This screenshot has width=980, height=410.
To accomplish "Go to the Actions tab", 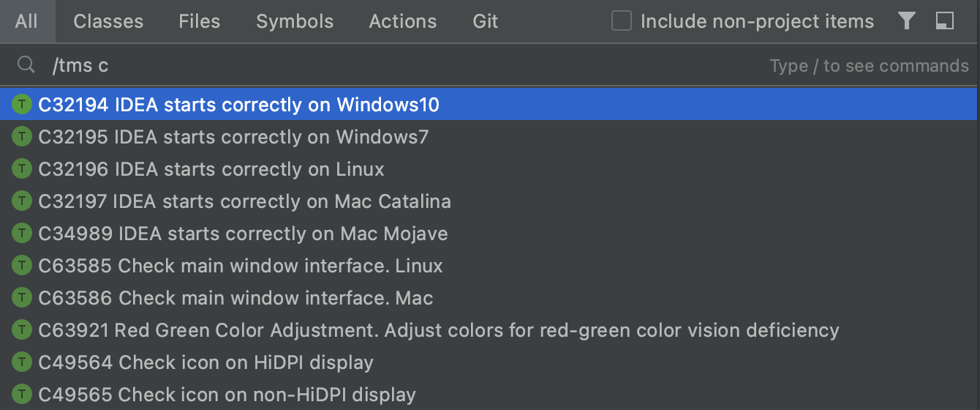I will [x=403, y=21].
